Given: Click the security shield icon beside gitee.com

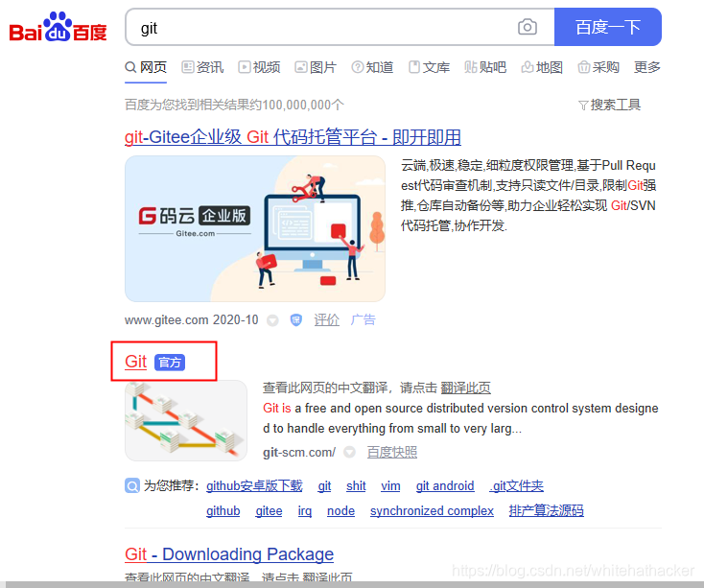Looking at the screenshot, I should coord(295,320).
